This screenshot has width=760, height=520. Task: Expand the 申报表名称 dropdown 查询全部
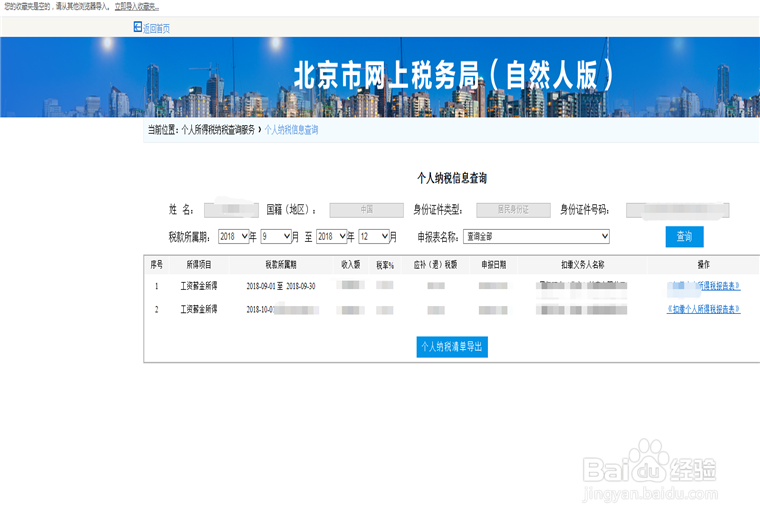(x=536, y=236)
